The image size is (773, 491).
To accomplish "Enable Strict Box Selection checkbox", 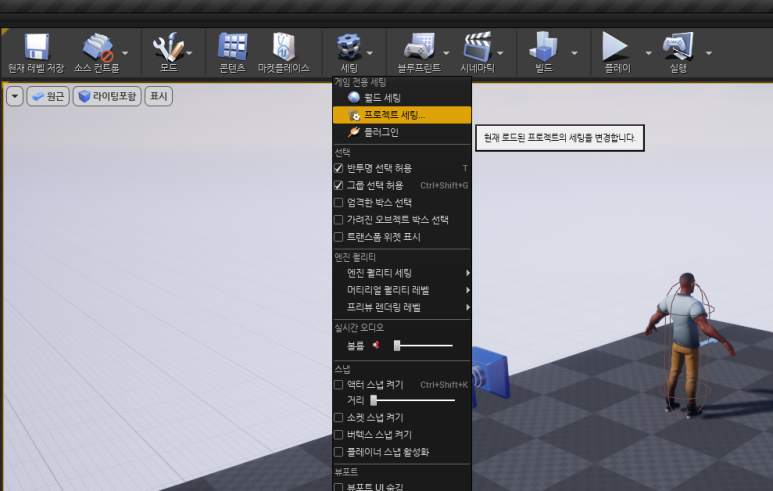I will pyautogui.click(x=339, y=203).
